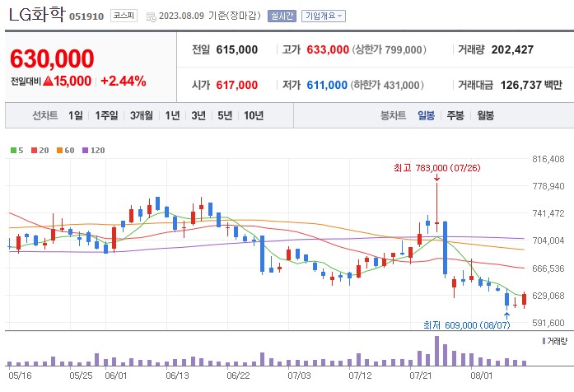Viewport: 574px width, 392px height.
Task: Click the large blue candle after 07/26 high
Action: 446,248
